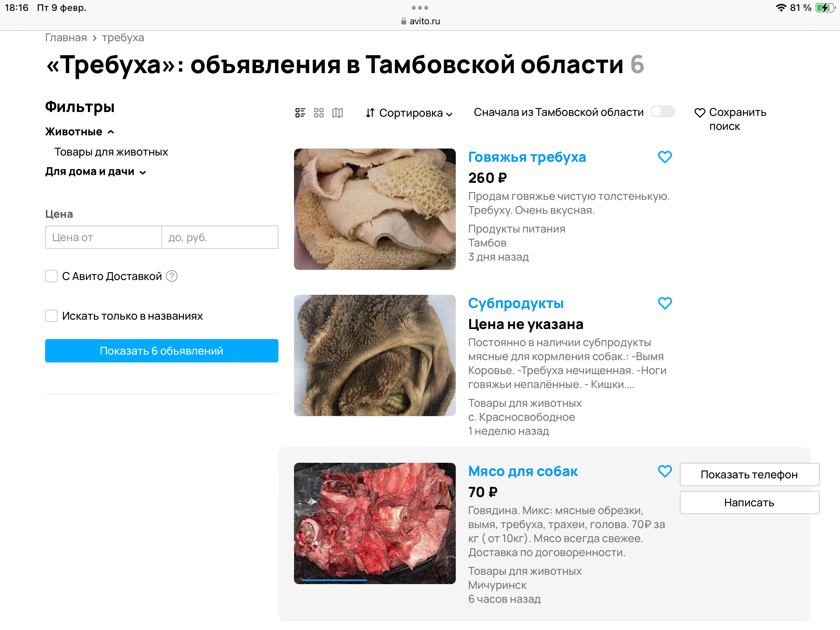840x630 pixels.
Task: Go to Главная breadcrumb
Action: pos(66,38)
